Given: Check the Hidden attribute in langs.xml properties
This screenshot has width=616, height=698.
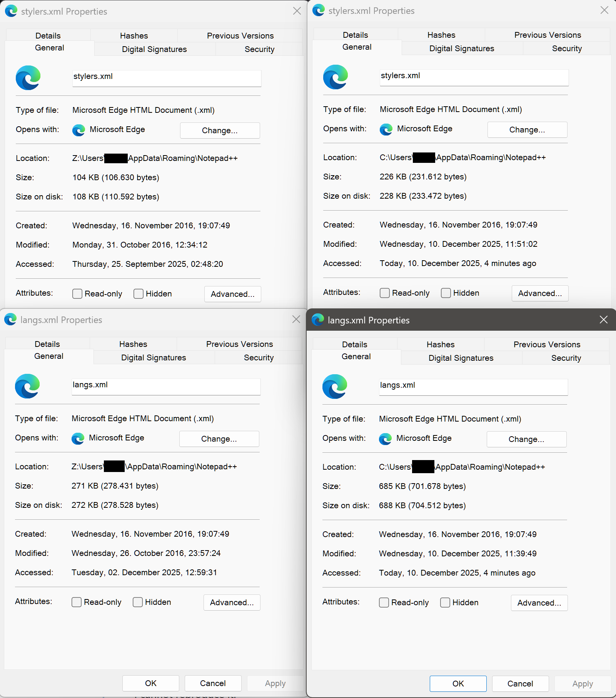Looking at the screenshot, I should 137,602.
